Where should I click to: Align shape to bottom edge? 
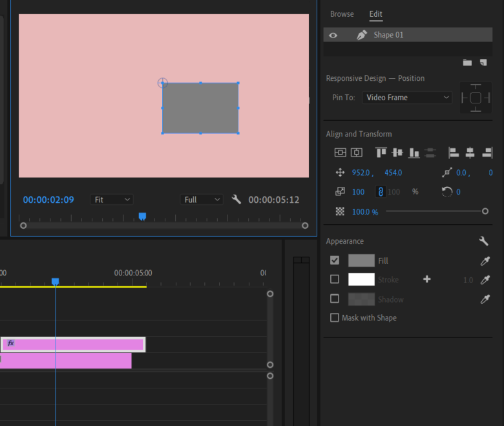point(414,153)
